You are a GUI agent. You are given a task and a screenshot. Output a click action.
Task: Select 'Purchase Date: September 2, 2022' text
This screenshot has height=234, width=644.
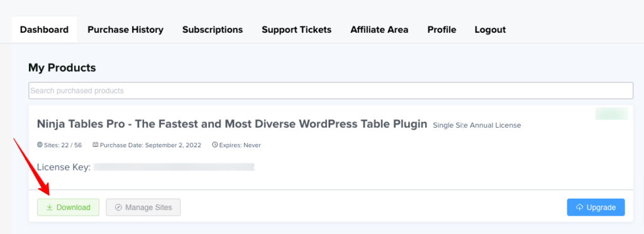(150, 145)
